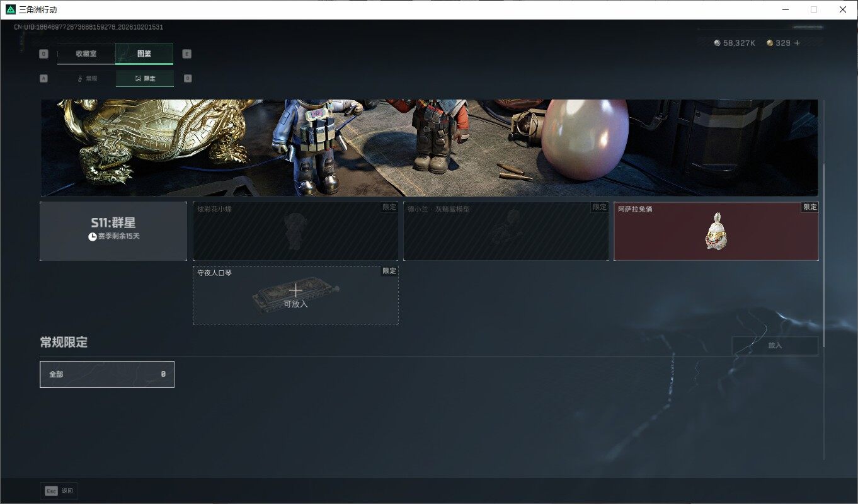
Task: Add more gold currency with plus
Action: (x=797, y=43)
